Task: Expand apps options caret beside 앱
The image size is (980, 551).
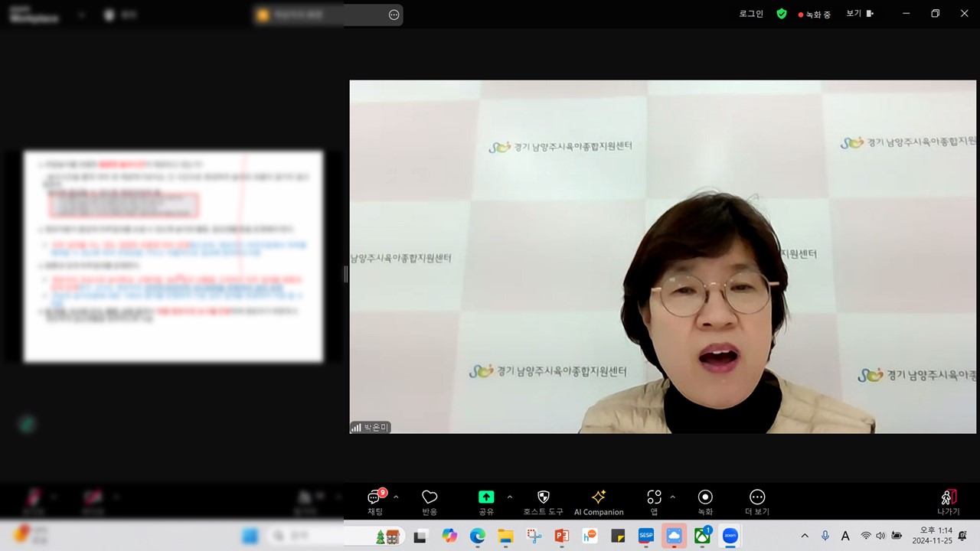Action: click(x=672, y=497)
